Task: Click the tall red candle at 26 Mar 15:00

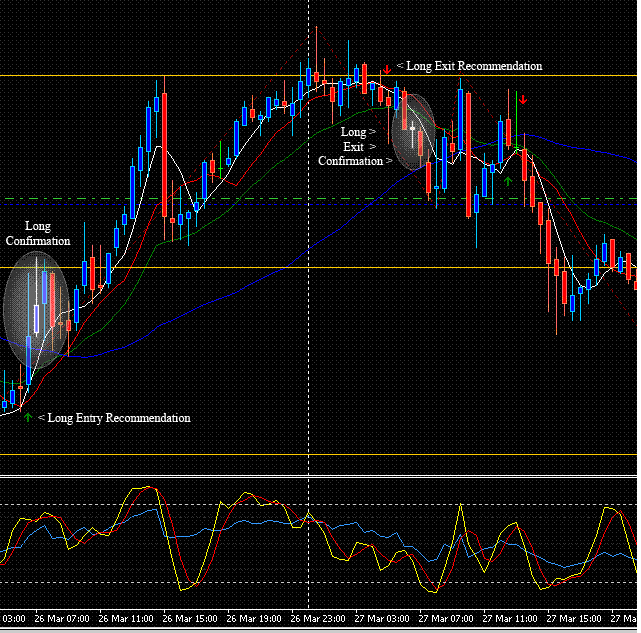Action: pos(164,155)
